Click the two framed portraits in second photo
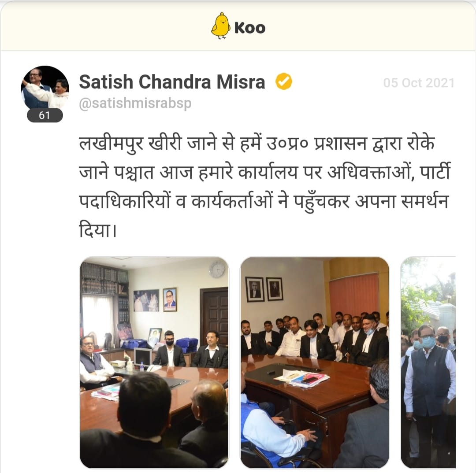The width and height of the screenshot is (476, 473). (x=264, y=289)
